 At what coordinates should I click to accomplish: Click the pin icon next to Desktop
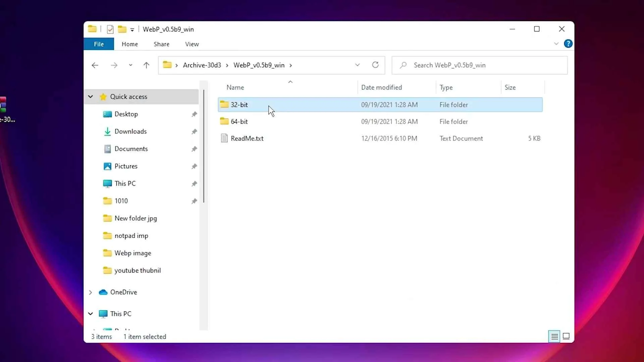pyautogui.click(x=194, y=114)
